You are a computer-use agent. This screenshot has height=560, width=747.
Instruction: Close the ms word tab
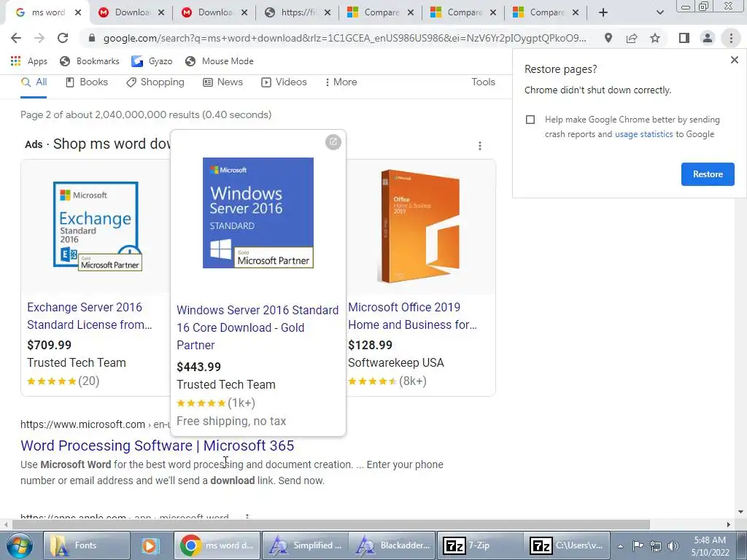point(78,13)
